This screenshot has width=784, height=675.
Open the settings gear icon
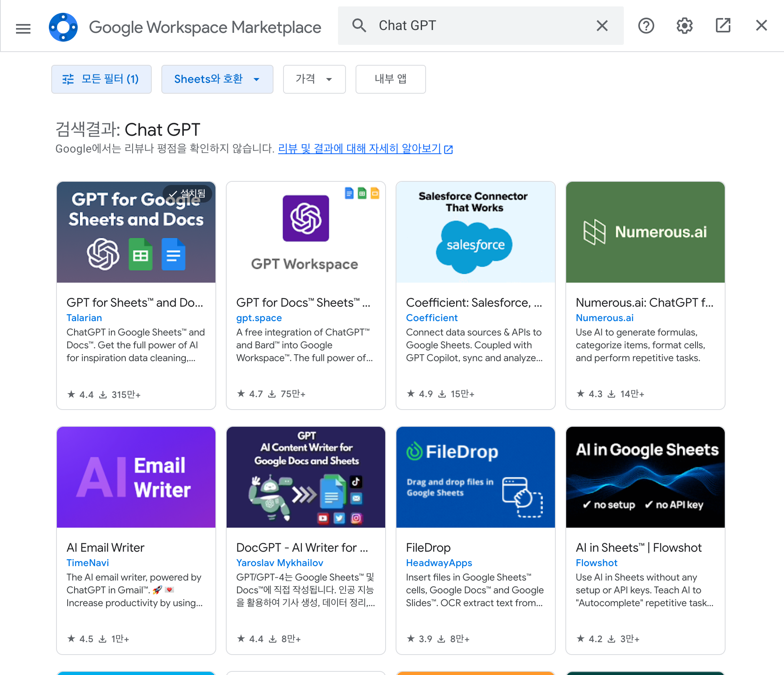pyautogui.click(x=684, y=26)
